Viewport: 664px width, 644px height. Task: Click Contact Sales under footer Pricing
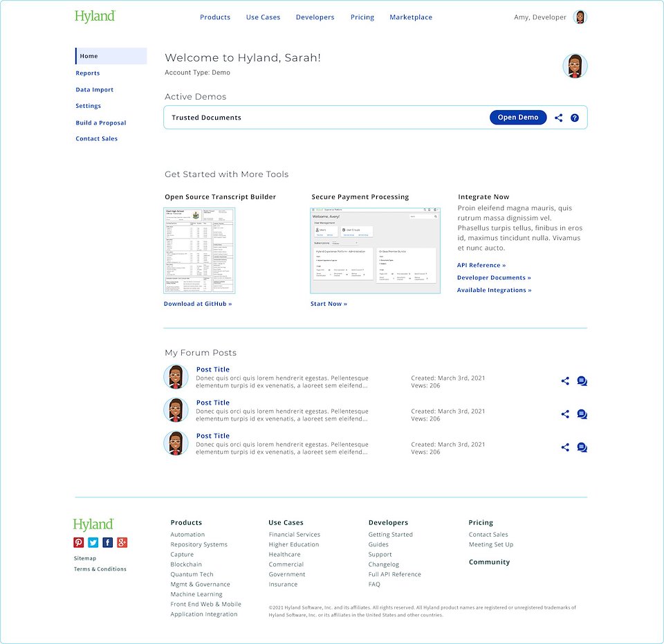(488, 535)
